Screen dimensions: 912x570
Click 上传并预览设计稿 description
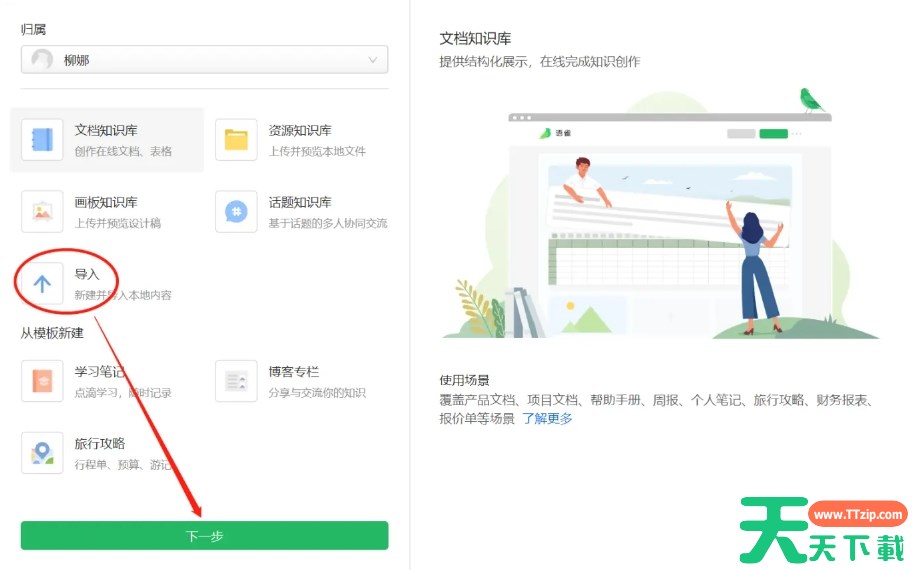tap(117, 223)
